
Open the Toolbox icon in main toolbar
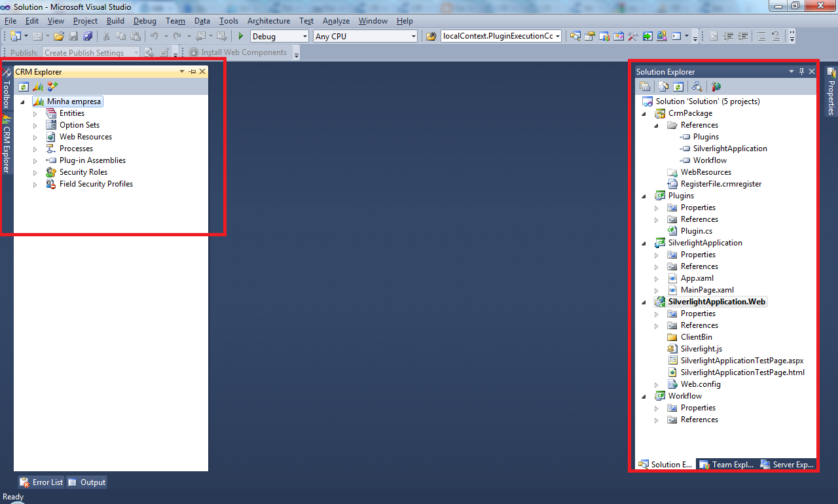tap(632, 37)
